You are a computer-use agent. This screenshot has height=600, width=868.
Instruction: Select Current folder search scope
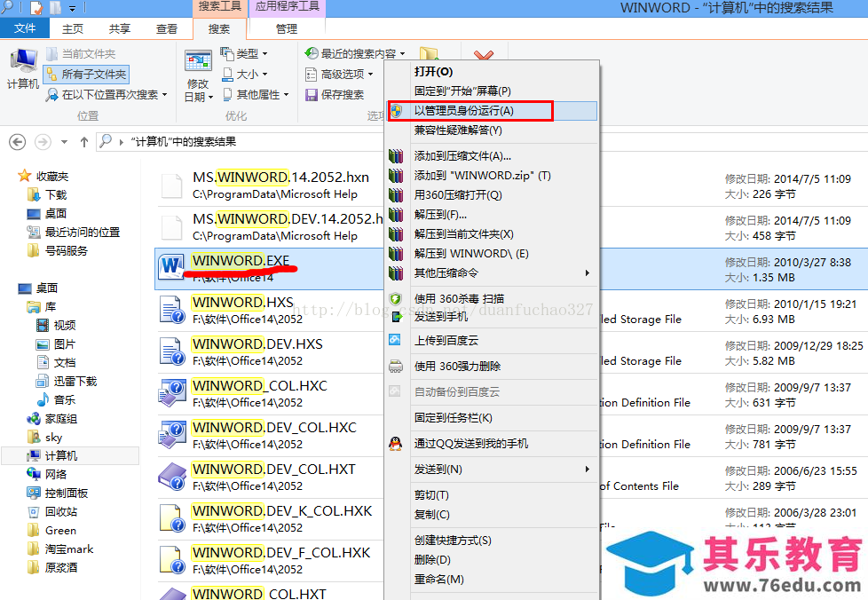[x=82, y=53]
